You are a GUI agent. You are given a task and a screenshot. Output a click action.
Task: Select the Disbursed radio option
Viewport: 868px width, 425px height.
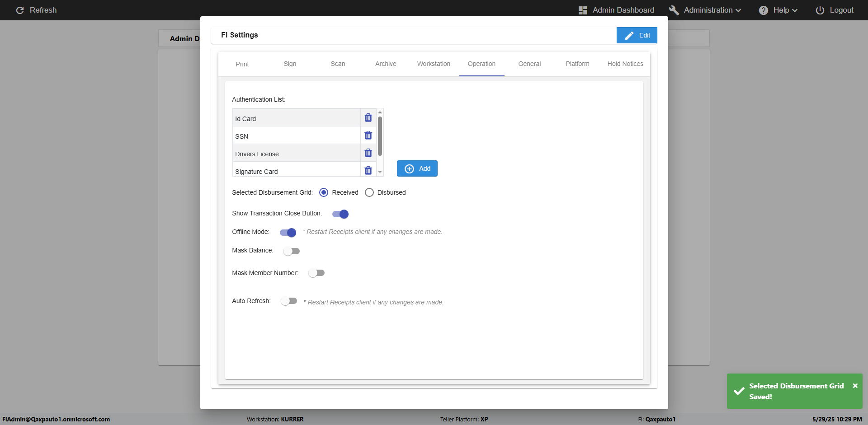[369, 192]
